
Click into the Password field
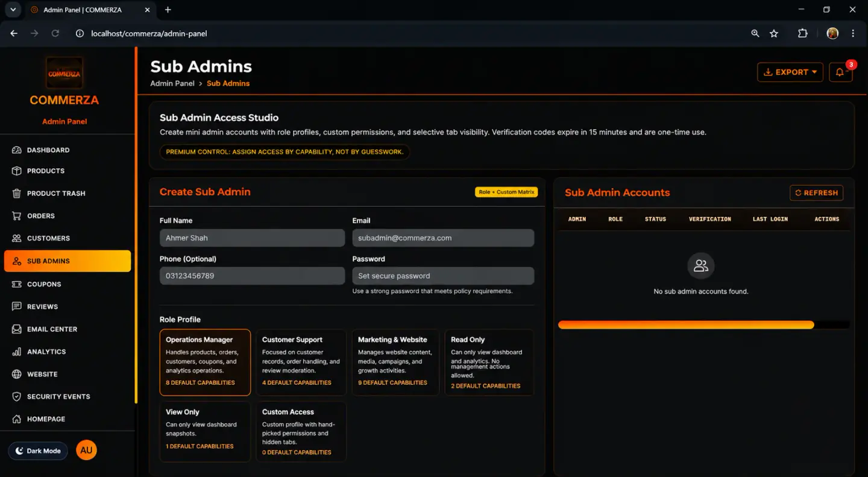[x=443, y=276]
